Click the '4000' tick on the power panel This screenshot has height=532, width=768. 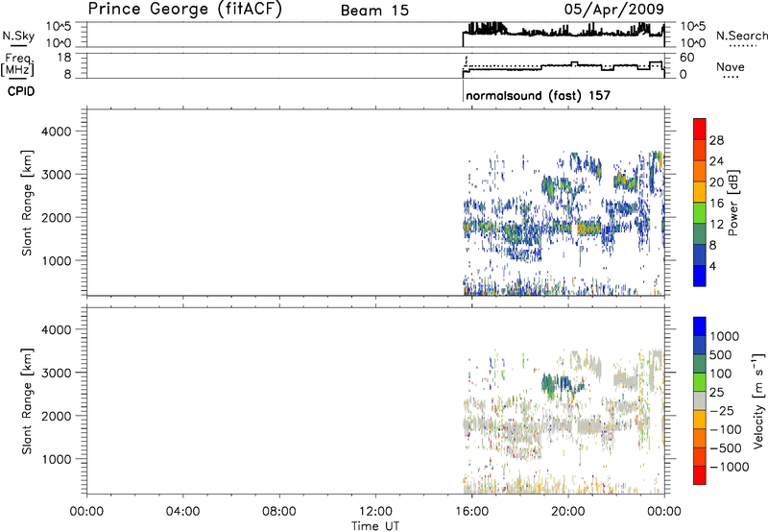click(57, 132)
